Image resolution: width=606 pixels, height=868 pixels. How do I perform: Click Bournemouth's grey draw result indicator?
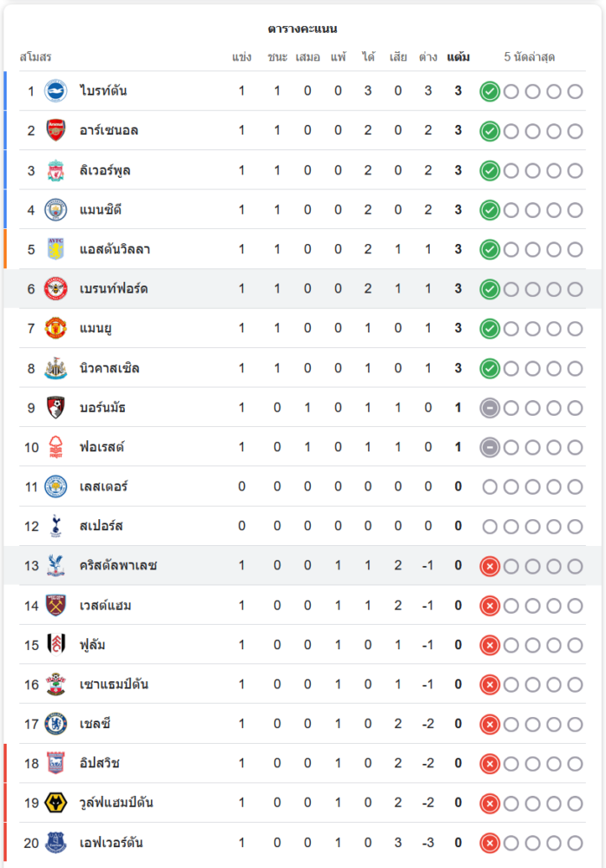490,408
